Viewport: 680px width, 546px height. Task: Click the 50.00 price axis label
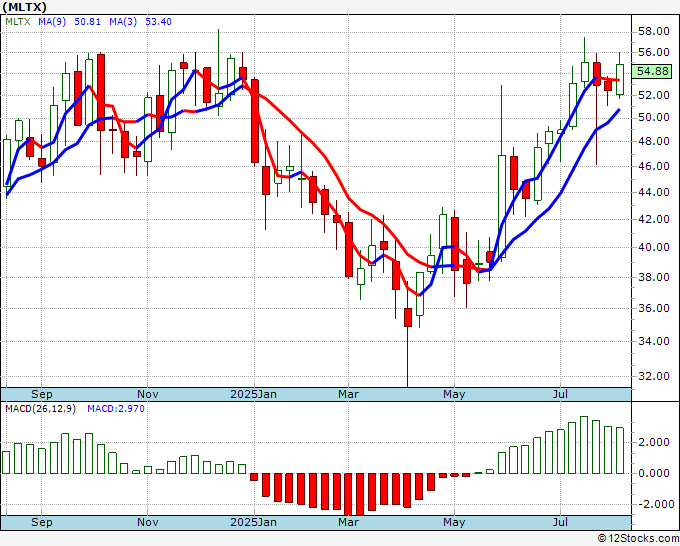pyautogui.click(x=654, y=118)
